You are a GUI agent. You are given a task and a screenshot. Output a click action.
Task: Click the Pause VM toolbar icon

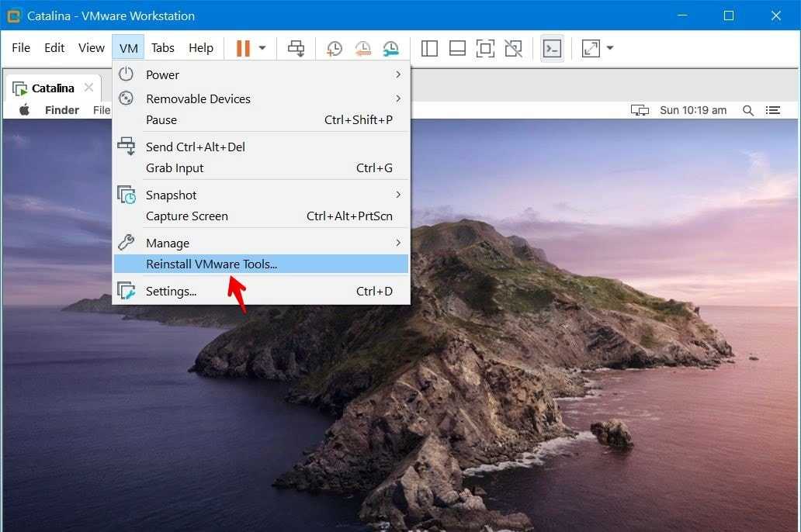tap(243, 48)
